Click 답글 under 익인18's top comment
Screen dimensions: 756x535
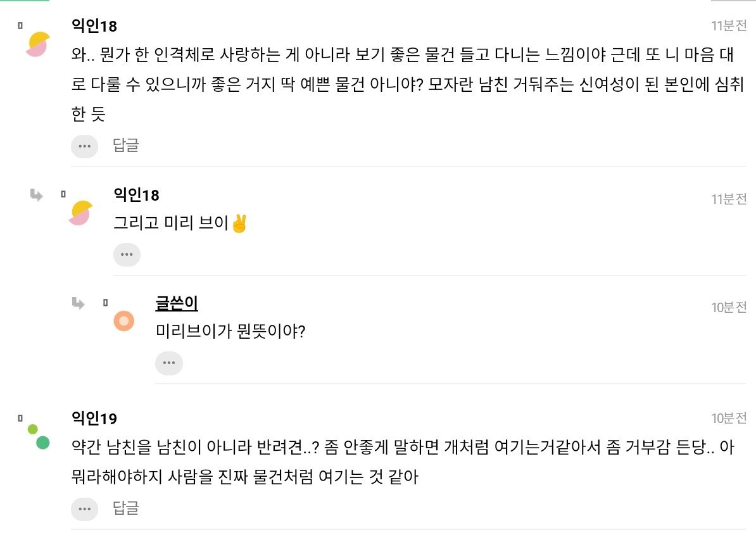pos(125,146)
